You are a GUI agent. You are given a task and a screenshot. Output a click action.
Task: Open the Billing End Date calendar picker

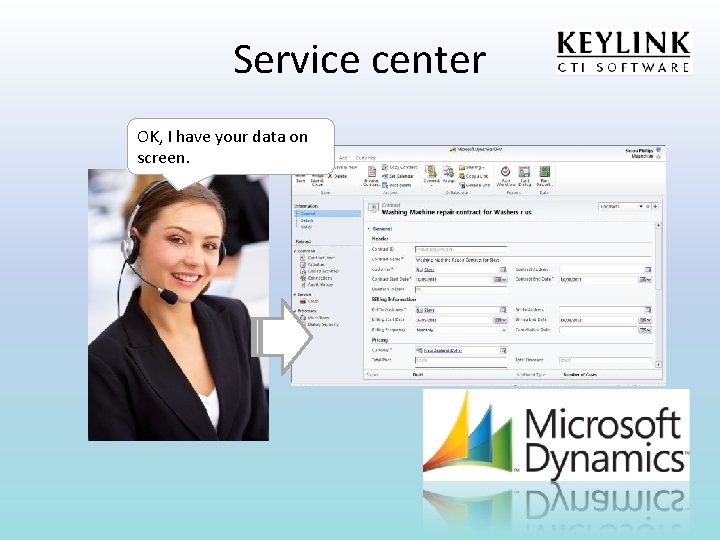coord(645,320)
